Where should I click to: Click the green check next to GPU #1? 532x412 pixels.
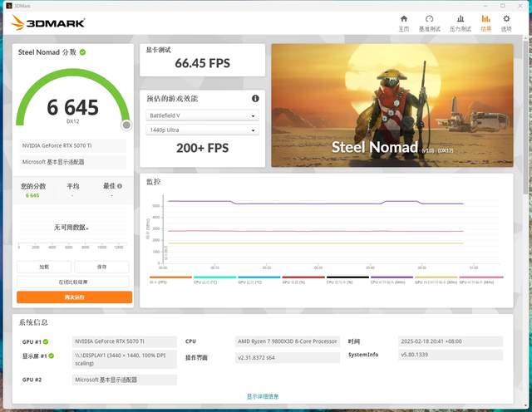[x=46, y=341]
